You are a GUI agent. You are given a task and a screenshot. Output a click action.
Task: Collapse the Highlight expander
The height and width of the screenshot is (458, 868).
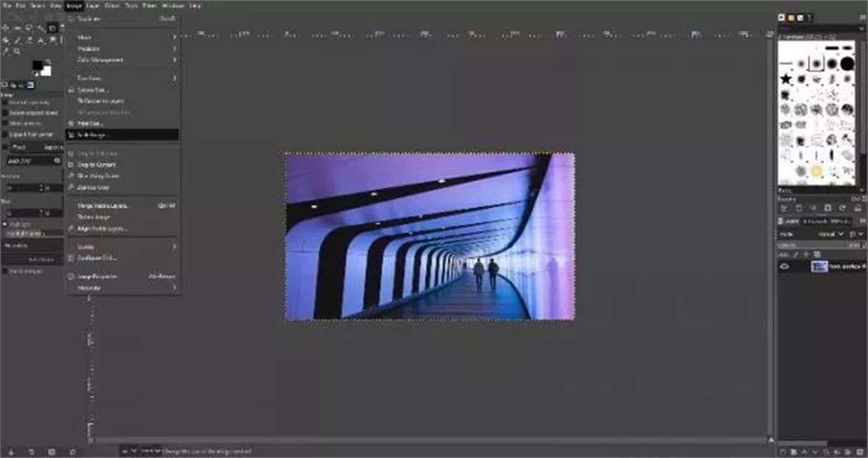click(x=4, y=224)
